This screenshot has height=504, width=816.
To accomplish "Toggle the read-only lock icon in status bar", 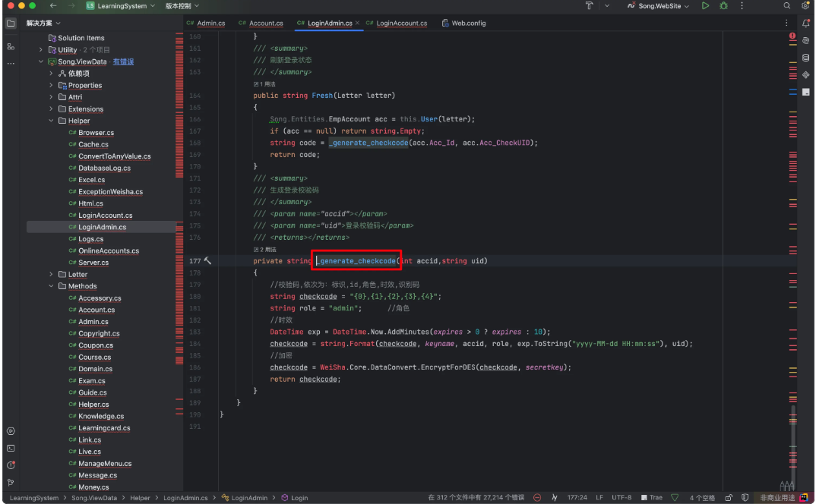I will click(728, 498).
